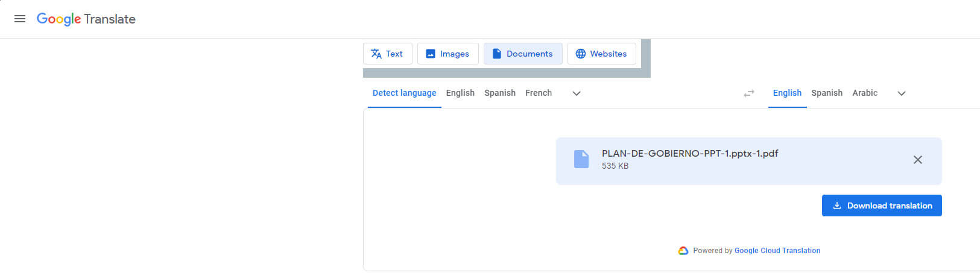Select Detect language as source
Viewport: 980px width, 273px height.
(x=404, y=93)
